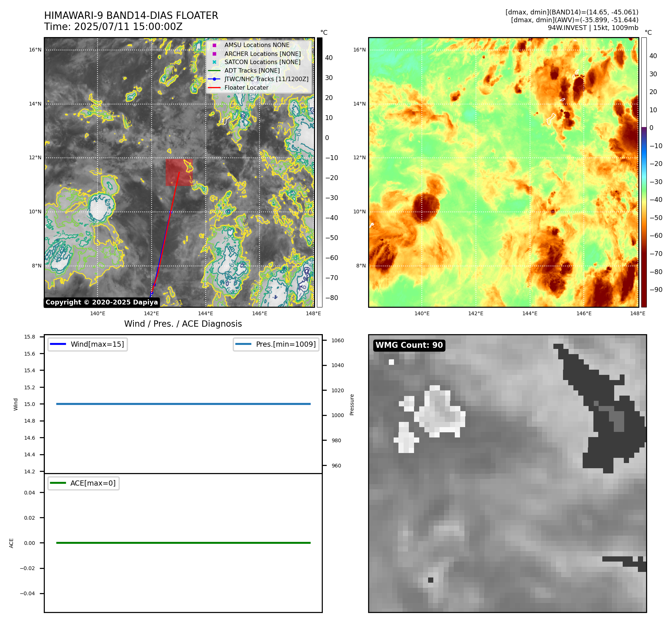The image size is (672, 626).
Task: Click the rainbow water vapor colorbar
Action: 644,172
